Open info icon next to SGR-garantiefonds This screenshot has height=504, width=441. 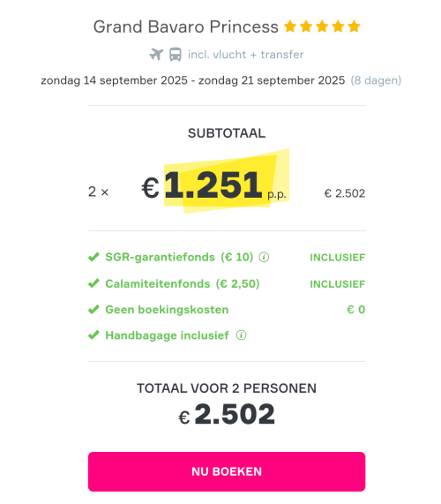(x=264, y=257)
